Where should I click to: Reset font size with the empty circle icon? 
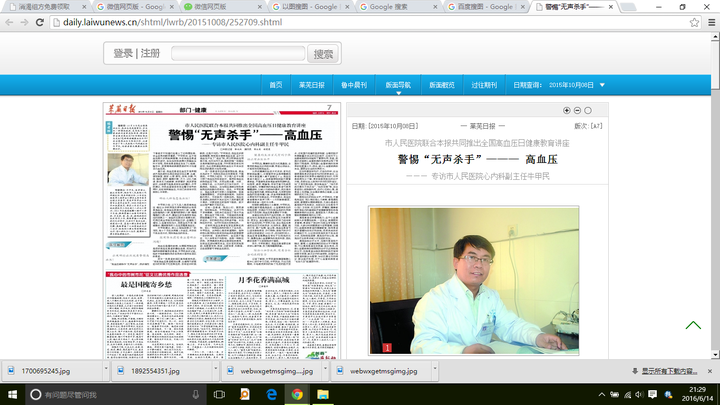[588, 110]
